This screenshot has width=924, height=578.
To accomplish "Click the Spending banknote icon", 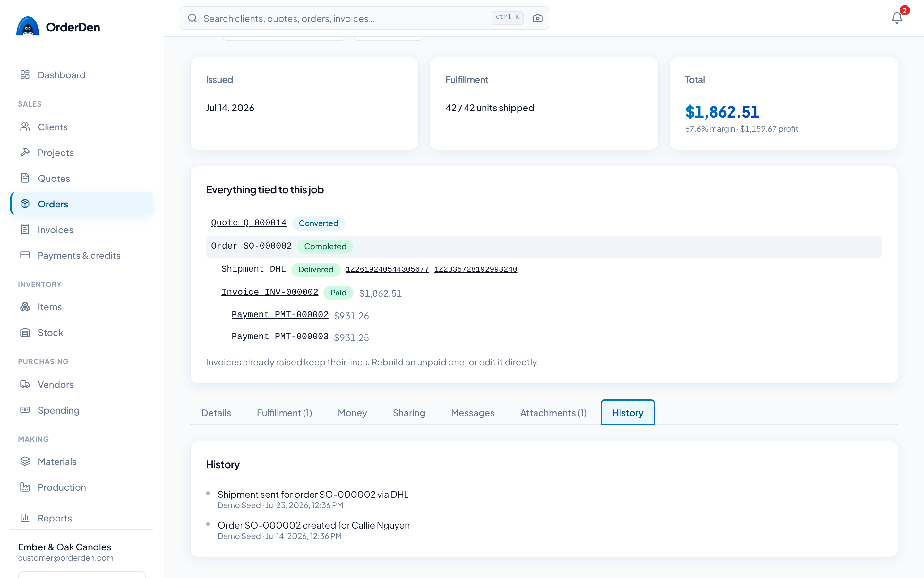I will pyautogui.click(x=25, y=410).
